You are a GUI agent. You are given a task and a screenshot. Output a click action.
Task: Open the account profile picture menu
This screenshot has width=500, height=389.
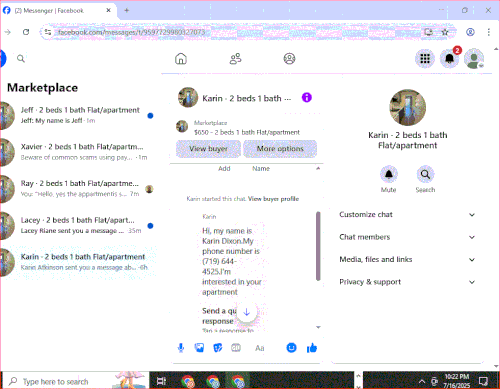coord(474,59)
